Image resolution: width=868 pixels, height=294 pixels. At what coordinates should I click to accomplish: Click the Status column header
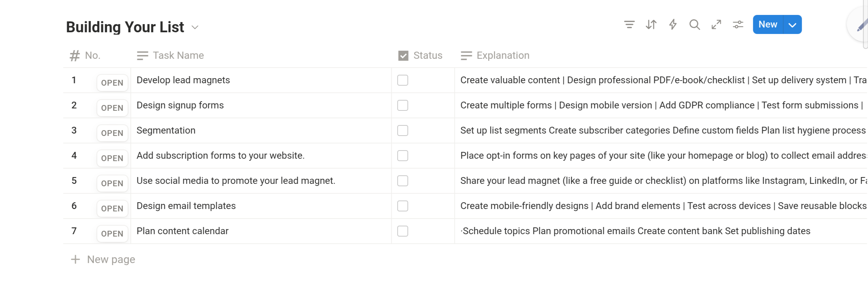pyautogui.click(x=427, y=55)
